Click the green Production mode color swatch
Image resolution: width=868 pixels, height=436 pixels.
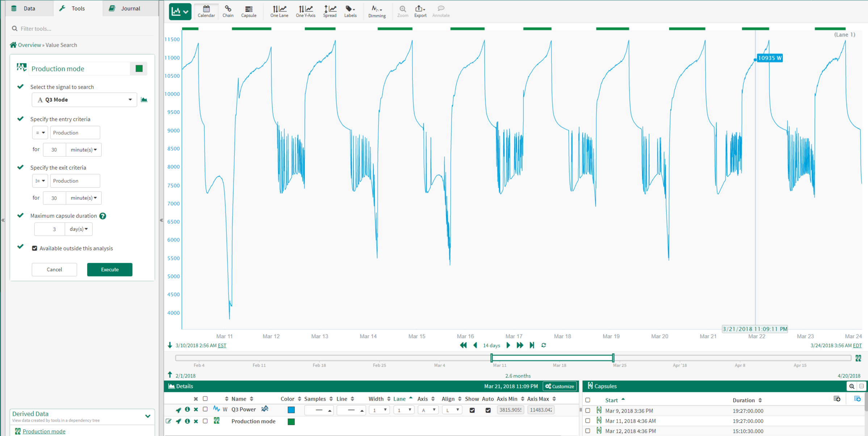(139, 68)
